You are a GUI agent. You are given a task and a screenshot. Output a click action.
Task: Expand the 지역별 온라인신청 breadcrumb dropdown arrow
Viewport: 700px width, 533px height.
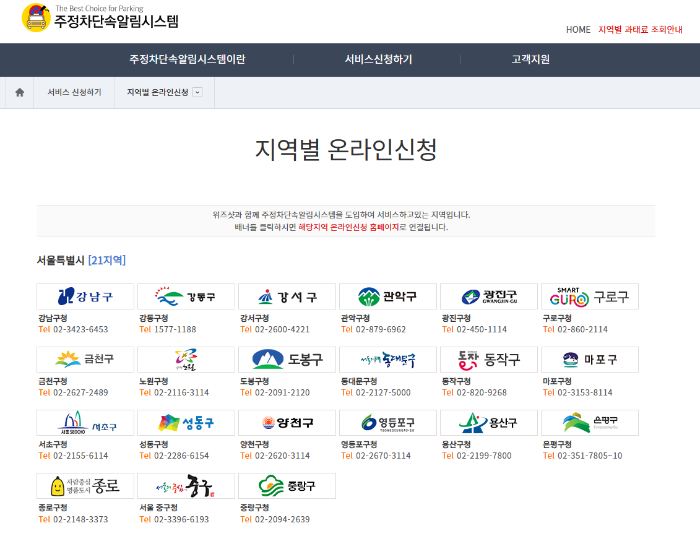click(x=197, y=92)
